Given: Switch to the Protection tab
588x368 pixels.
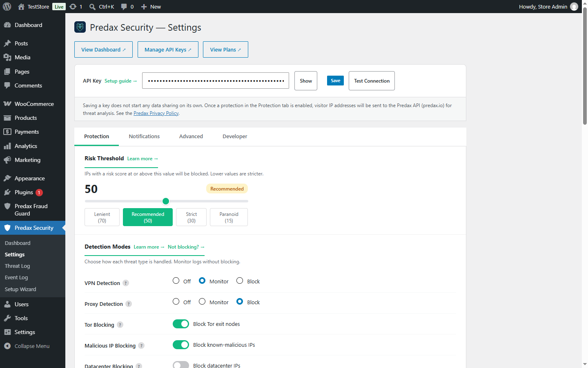Looking at the screenshot, I should [x=97, y=137].
